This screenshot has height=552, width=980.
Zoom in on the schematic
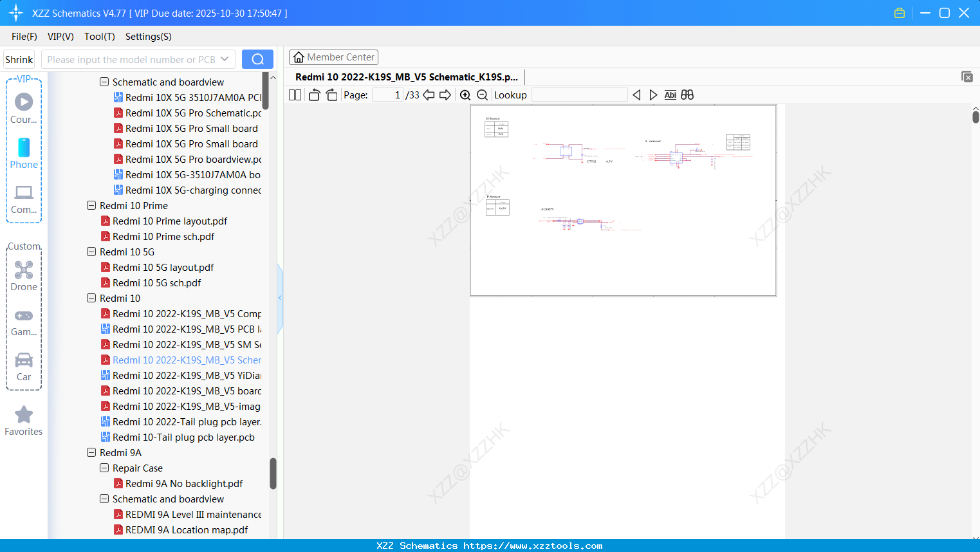[465, 95]
